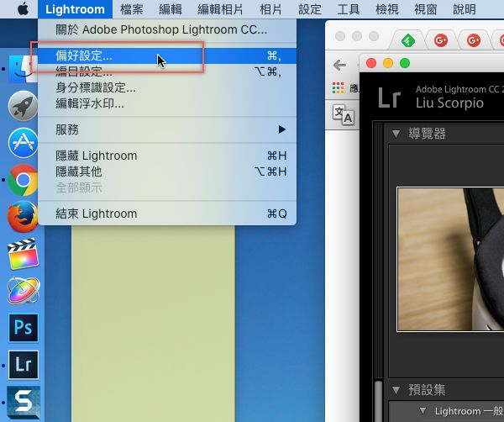This screenshot has width=504, height=422.
Task: Open the Apple menu
Action: click(23, 9)
